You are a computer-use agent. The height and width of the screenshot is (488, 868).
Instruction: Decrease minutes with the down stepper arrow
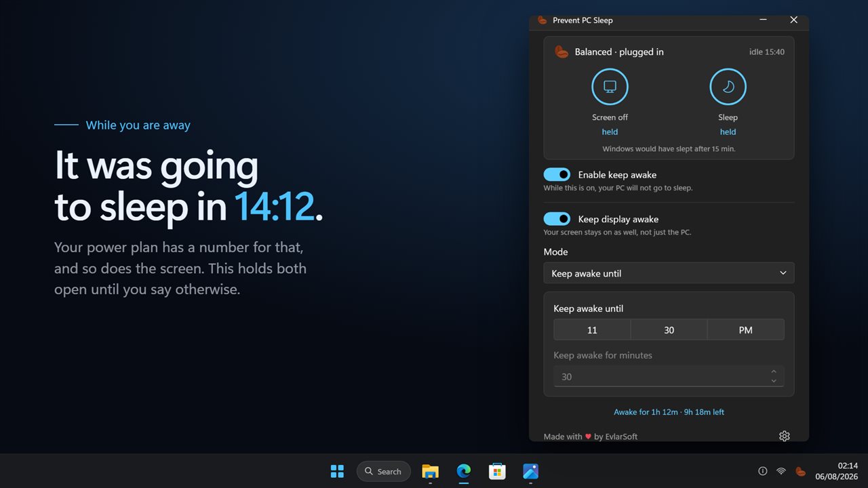[774, 381]
